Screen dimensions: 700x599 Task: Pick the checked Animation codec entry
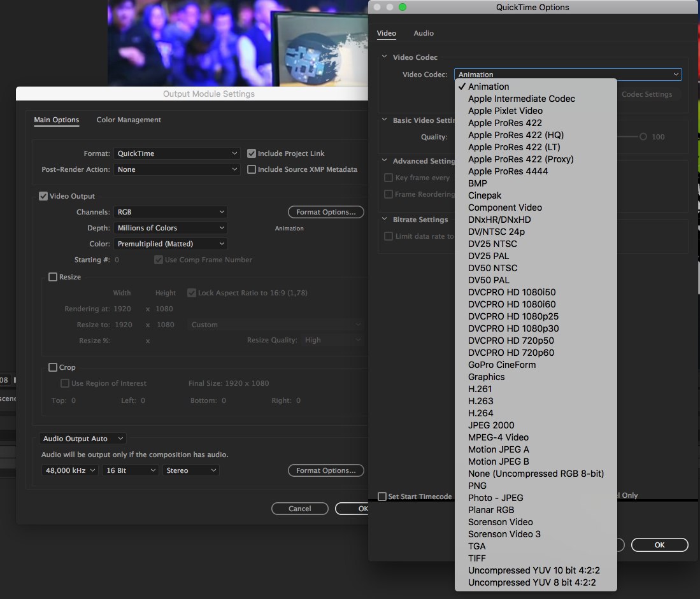[489, 87]
